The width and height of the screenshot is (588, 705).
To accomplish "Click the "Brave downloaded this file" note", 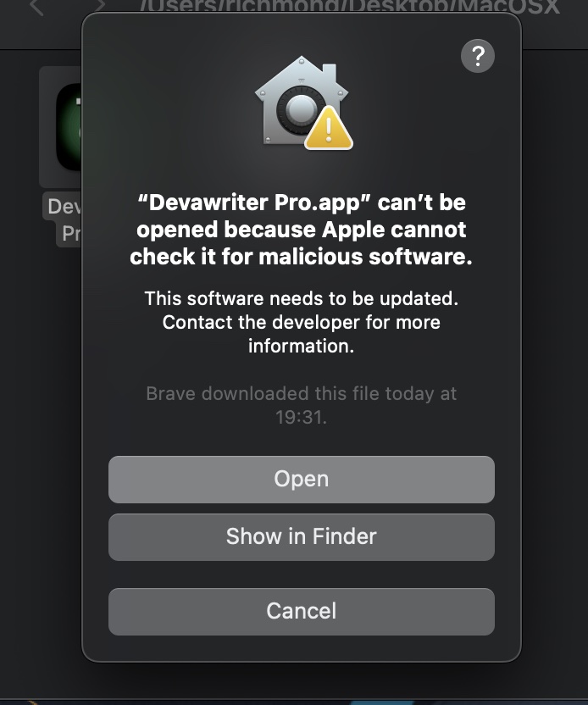I will [x=301, y=393].
